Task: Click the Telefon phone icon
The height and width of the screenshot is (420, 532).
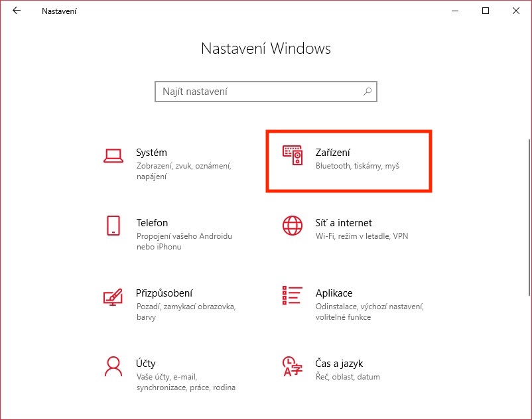Action: 113,226
